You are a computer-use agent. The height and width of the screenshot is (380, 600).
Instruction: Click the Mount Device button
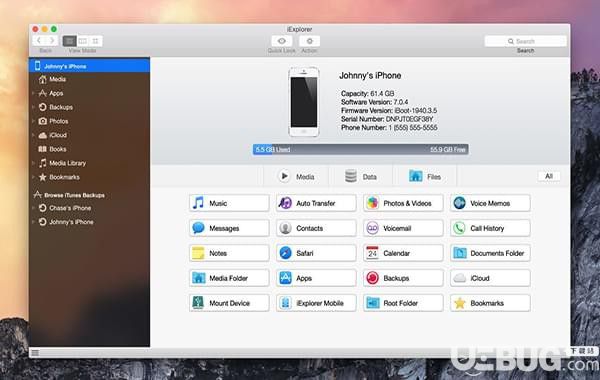pos(229,303)
